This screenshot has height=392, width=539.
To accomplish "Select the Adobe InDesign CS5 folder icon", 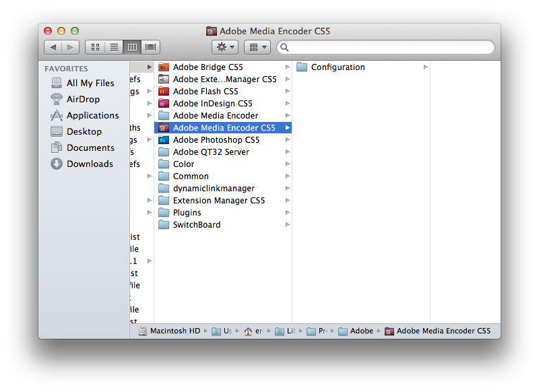I will pos(164,104).
